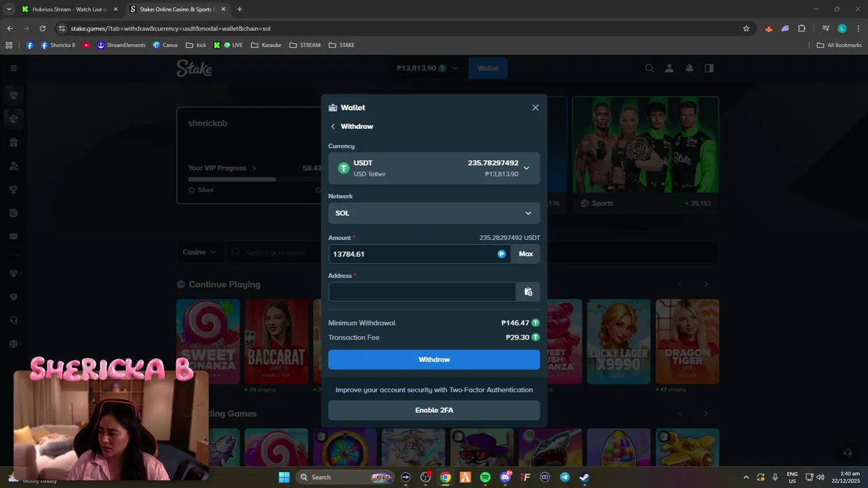Click the Enable 2FA button

tap(434, 410)
